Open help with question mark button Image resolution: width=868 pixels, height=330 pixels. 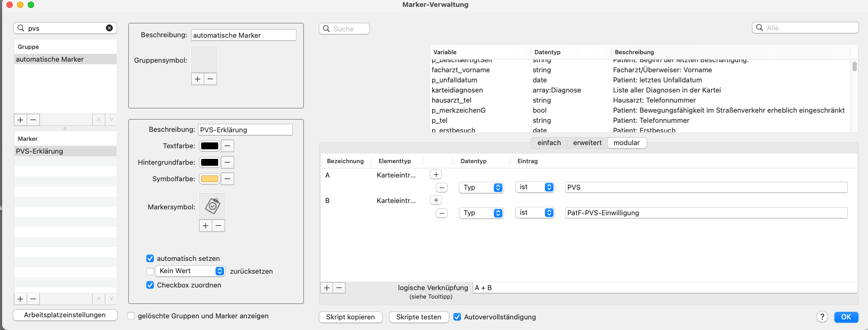point(822,317)
